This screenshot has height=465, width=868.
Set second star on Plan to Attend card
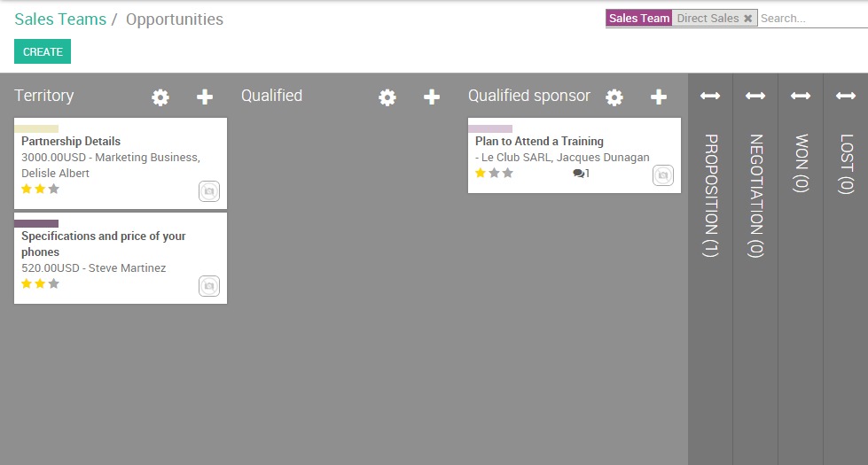pos(494,173)
